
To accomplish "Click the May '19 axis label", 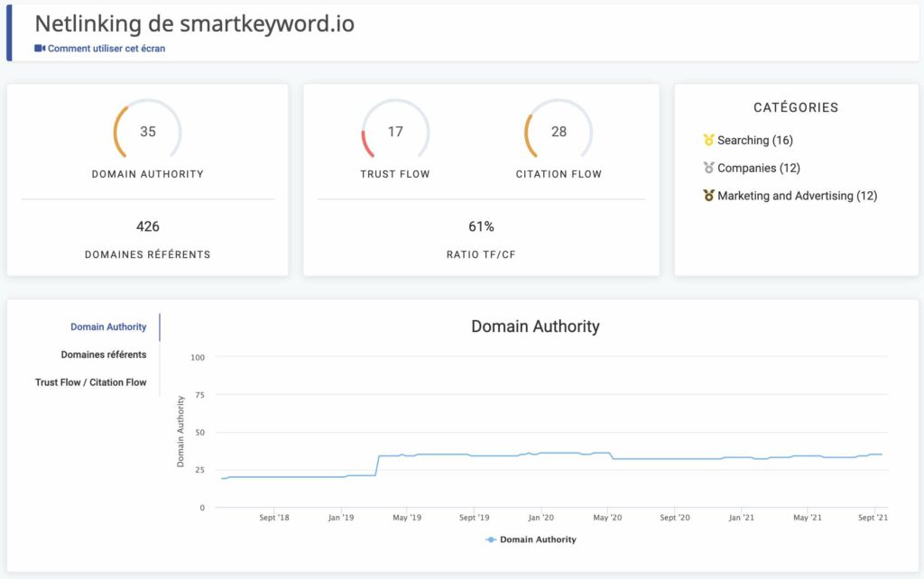I will tap(407, 518).
